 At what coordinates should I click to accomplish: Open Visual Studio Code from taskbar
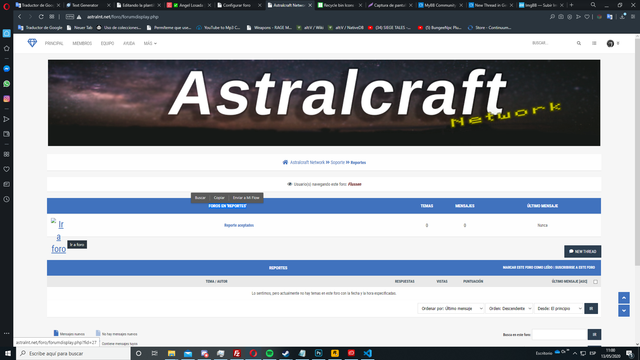367,353
